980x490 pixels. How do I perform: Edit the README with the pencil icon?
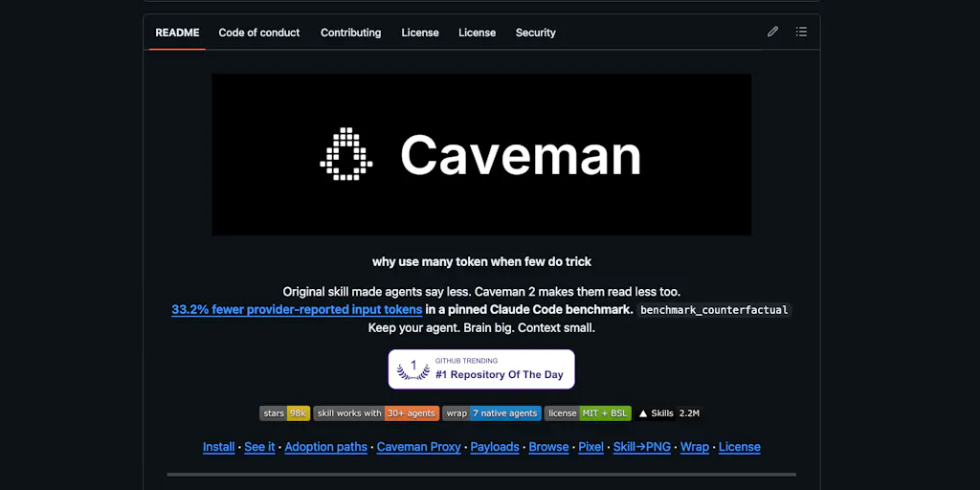click(x=772, y=32)
